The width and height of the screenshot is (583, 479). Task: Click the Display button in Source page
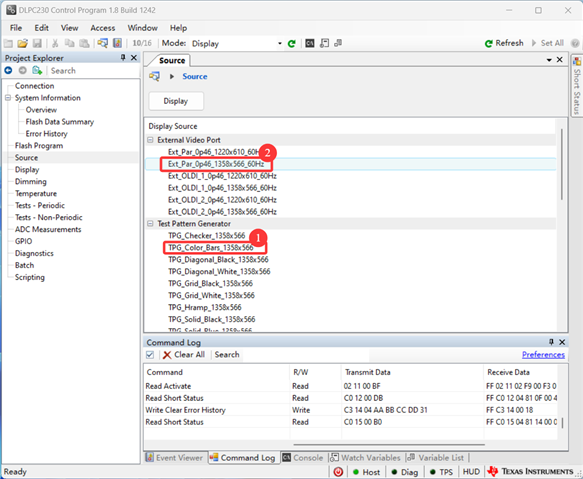176,101
